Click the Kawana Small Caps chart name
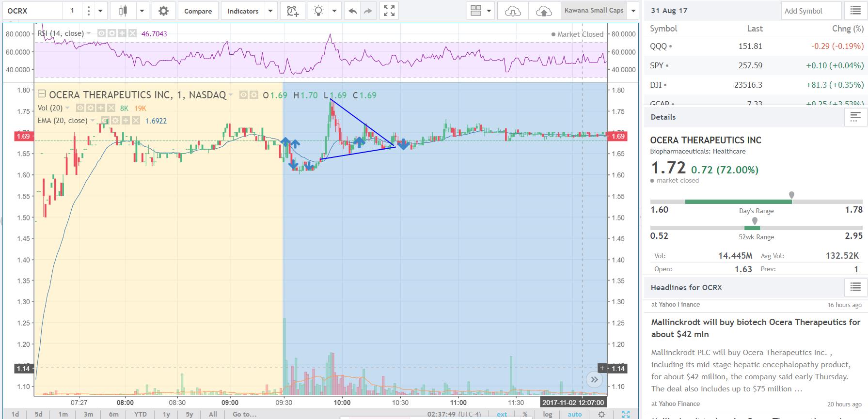868x419 pixels. pyautogui.click(x=594, y=11)
